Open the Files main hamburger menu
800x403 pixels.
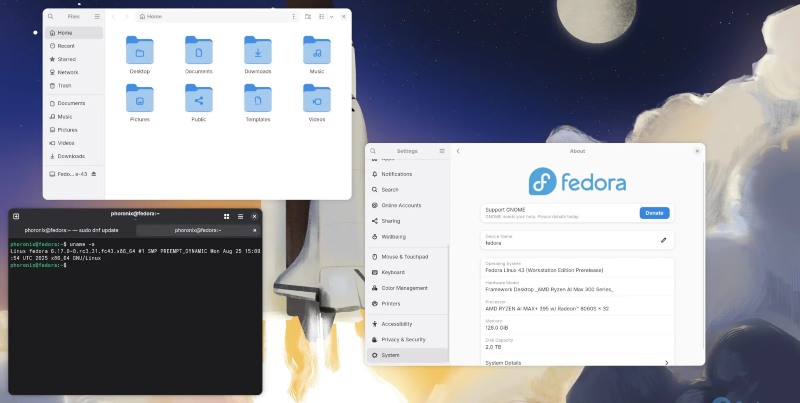point(97,16)
